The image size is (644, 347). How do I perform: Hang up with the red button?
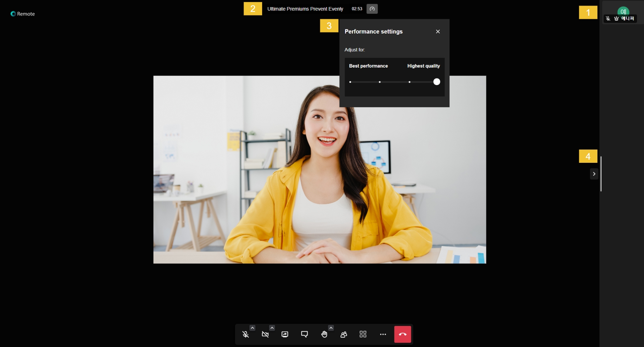[x=403, y=334]
